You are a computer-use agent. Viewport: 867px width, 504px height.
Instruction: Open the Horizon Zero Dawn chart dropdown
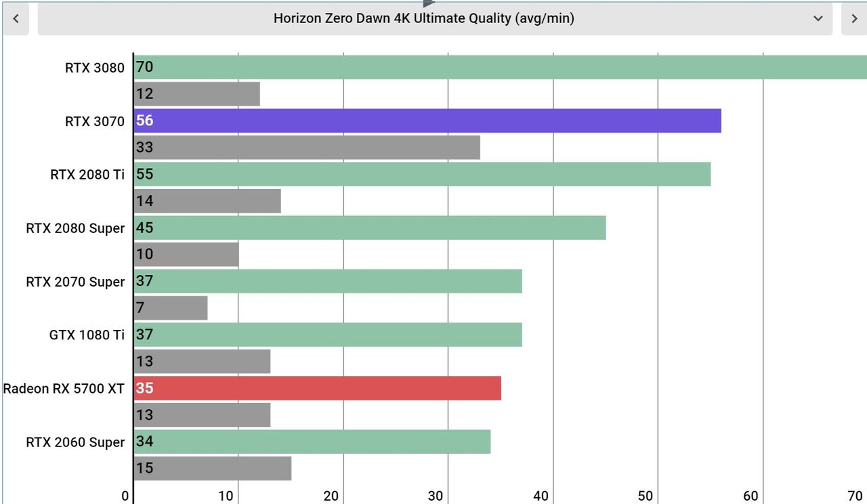pos(435,19)
